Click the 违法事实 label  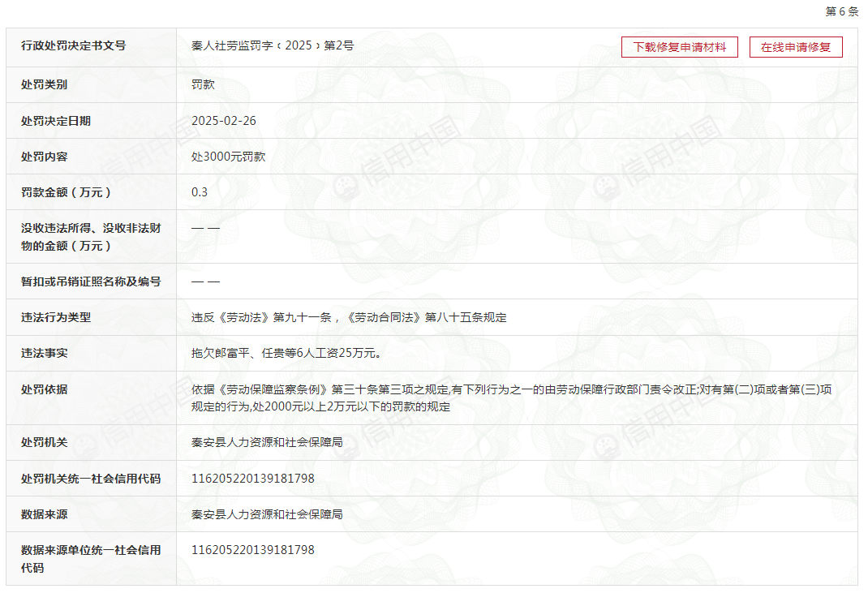click(45, 353)
